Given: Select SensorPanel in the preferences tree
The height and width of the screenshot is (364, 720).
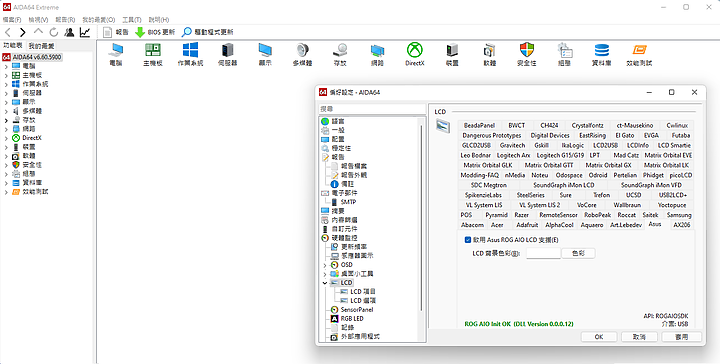Looking at the screenshot, I should click(357, 310).
